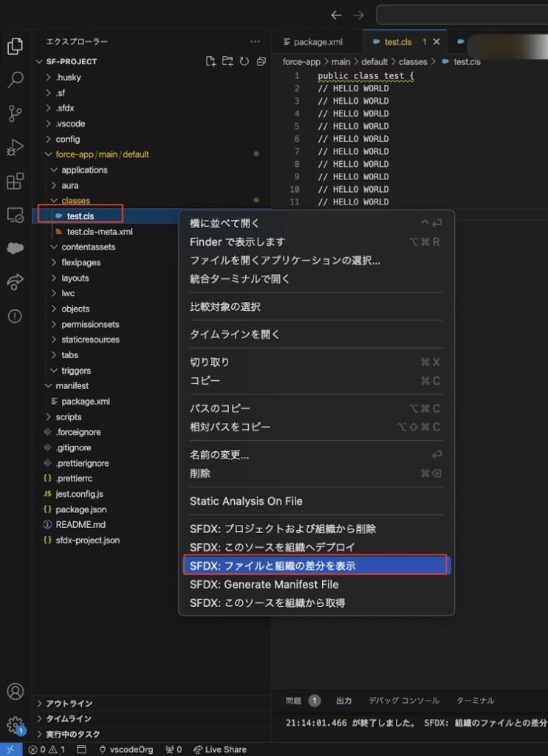
Task: Open the Search view in activity bar
Action: point(15,80)
